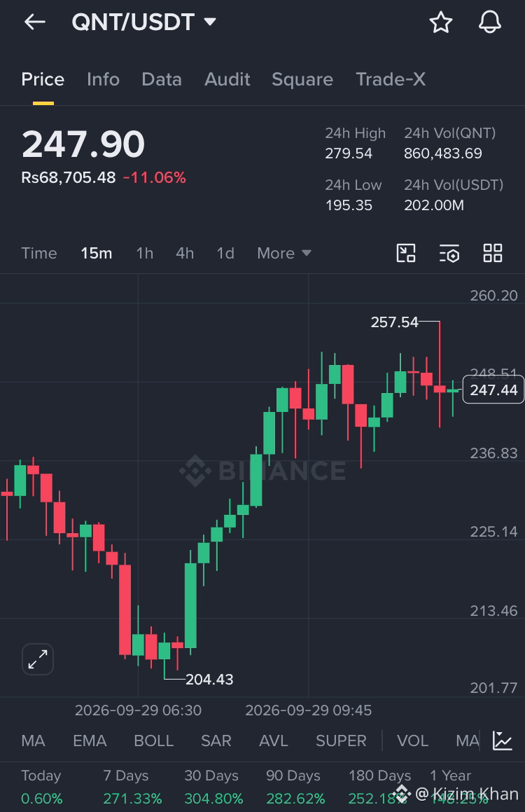Select the 1d timeframe
Screen dimensions: 525x812
pos(225,253)
